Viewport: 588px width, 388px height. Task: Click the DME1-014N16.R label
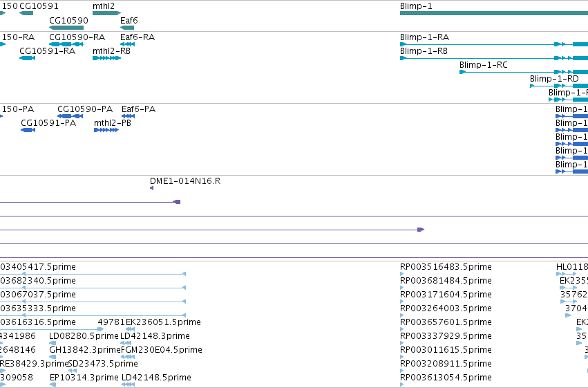click(185, 181)
